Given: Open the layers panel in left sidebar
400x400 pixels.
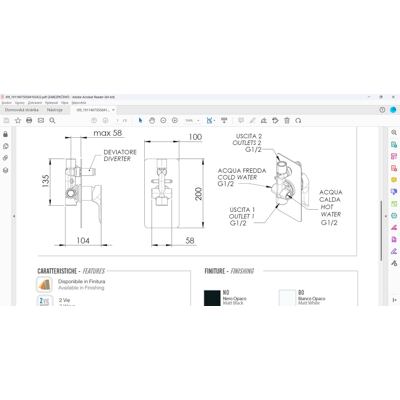Looking at the screenshot, I should (x=5, y=170).
